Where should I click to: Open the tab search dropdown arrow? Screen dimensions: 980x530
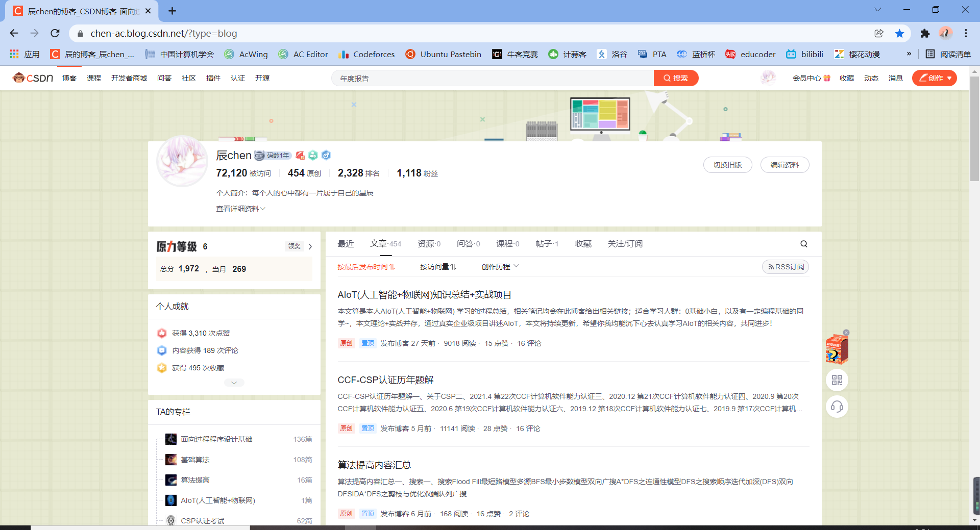click(x=877, y=9)
